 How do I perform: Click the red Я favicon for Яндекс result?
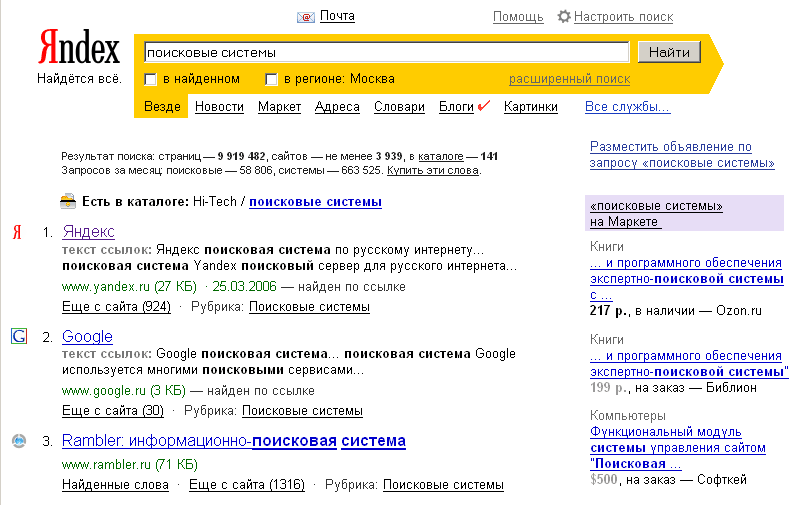click(x=17, y=232)
